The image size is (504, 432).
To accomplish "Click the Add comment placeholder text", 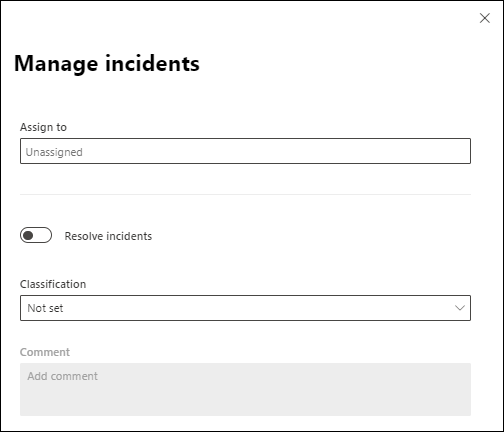I will point(63,376).
